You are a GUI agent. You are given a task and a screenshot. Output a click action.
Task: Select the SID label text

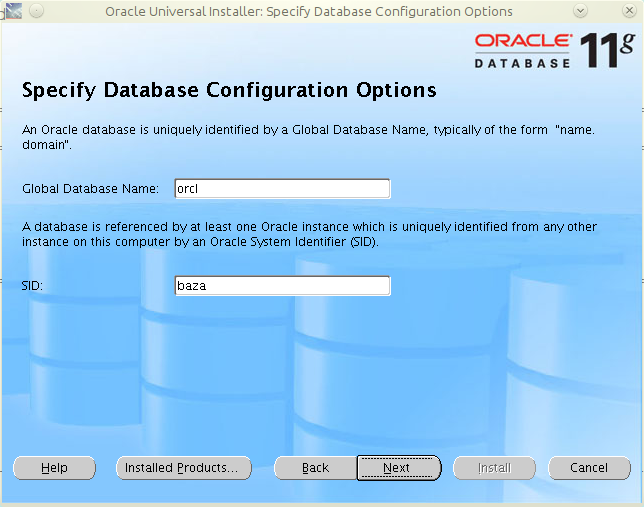tap(32, 286)
